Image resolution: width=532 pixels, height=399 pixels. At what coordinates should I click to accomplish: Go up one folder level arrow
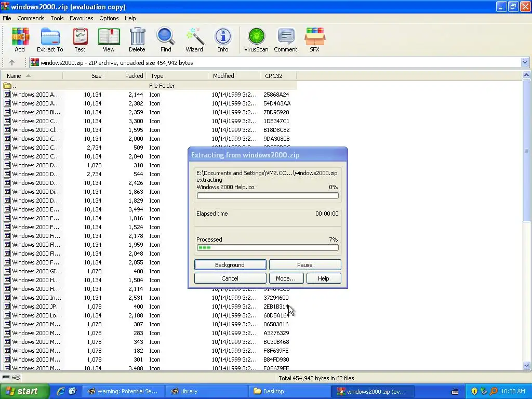click(x=12, y=62)
